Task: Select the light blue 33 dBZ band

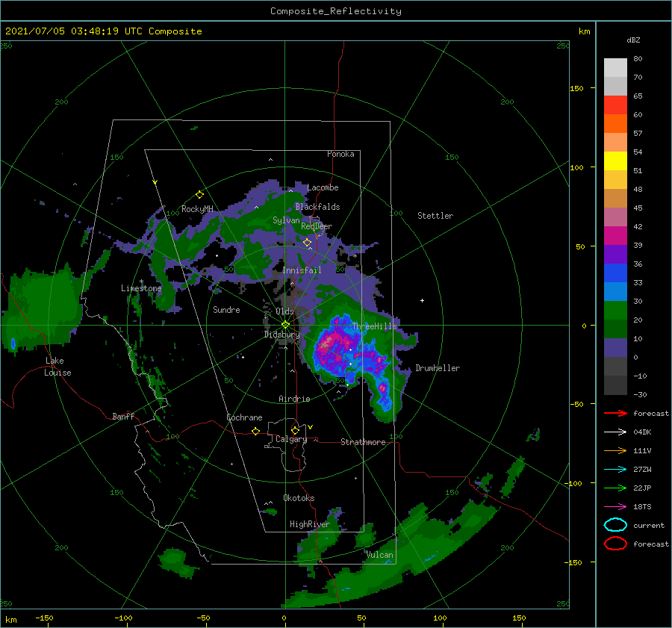Action: (x=615, y=291)
